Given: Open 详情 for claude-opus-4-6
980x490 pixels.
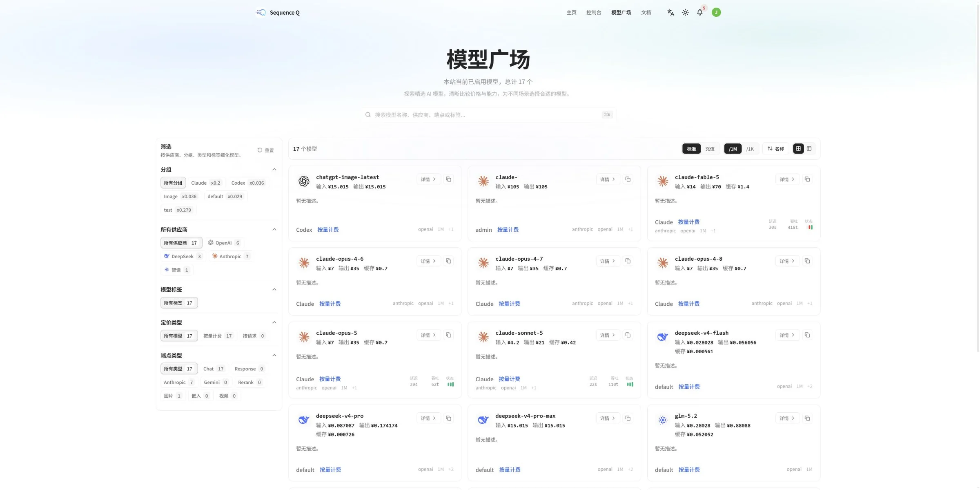Looking at the screenshot, I should [428, 261].
